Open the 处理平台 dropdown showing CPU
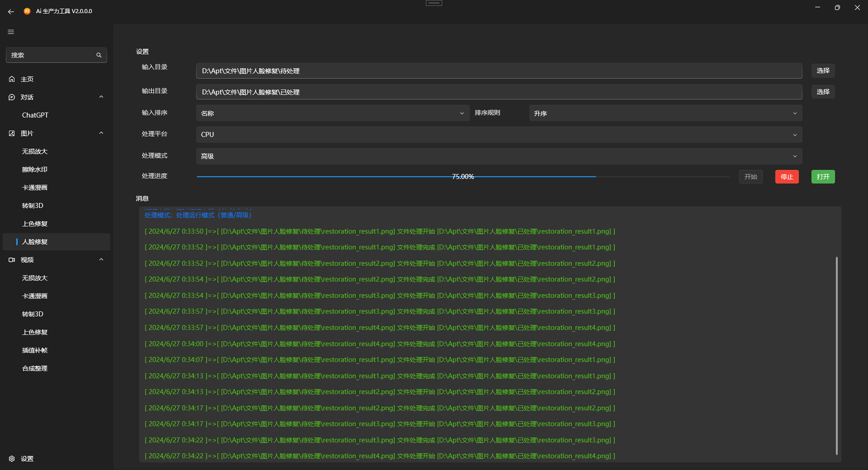Viewport: 868px width, 470px height. [499, 135]
